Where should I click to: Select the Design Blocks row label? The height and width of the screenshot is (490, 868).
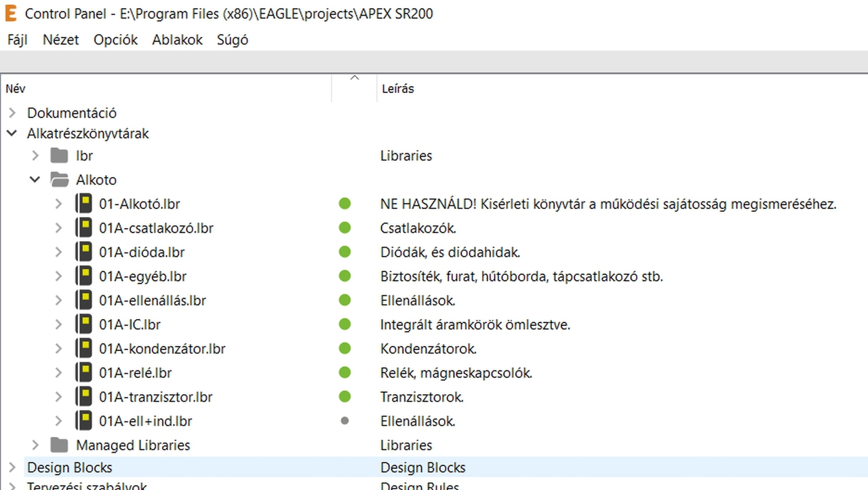click(70, 468)
